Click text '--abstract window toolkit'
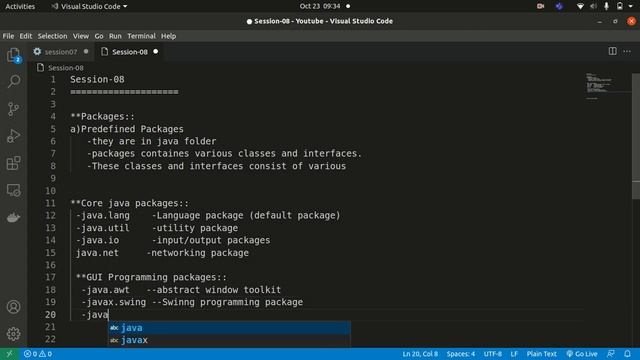The height and width of the screenshot is (360, 640). [x=213, y=290]
